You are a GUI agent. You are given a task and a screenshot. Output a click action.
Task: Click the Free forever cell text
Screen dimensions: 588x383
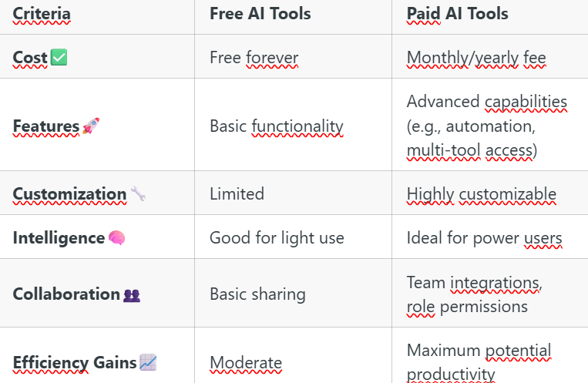click(x=254, y=58)
